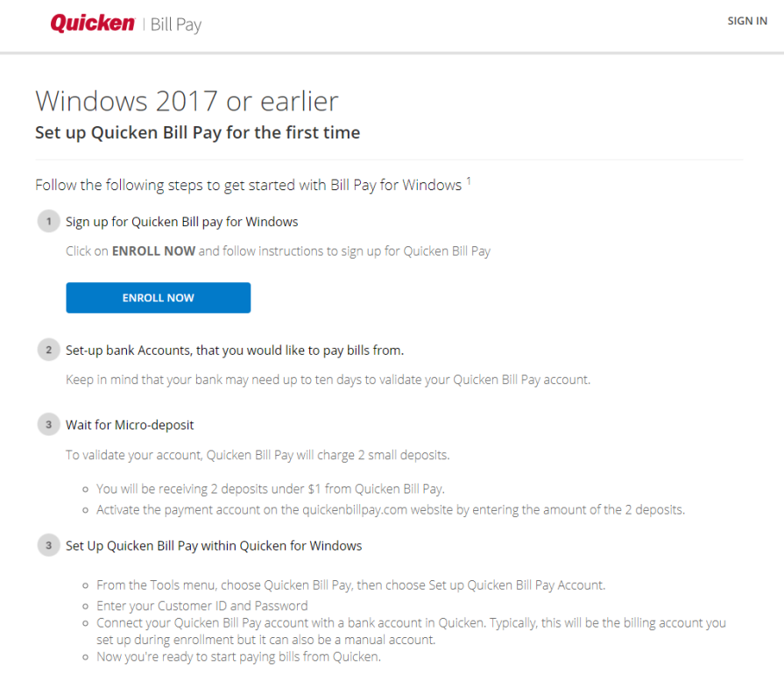Click the step 1 number circle

pyautogui.click(x=48, y=222)
